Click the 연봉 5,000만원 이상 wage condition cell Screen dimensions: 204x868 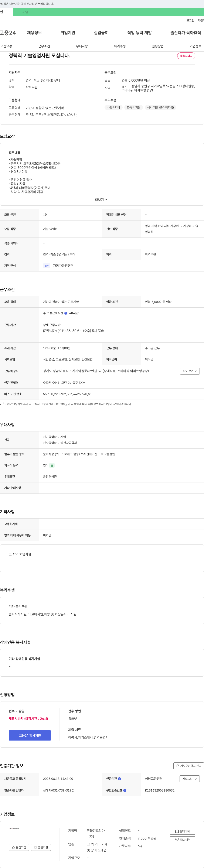click(x=158, y=302)
